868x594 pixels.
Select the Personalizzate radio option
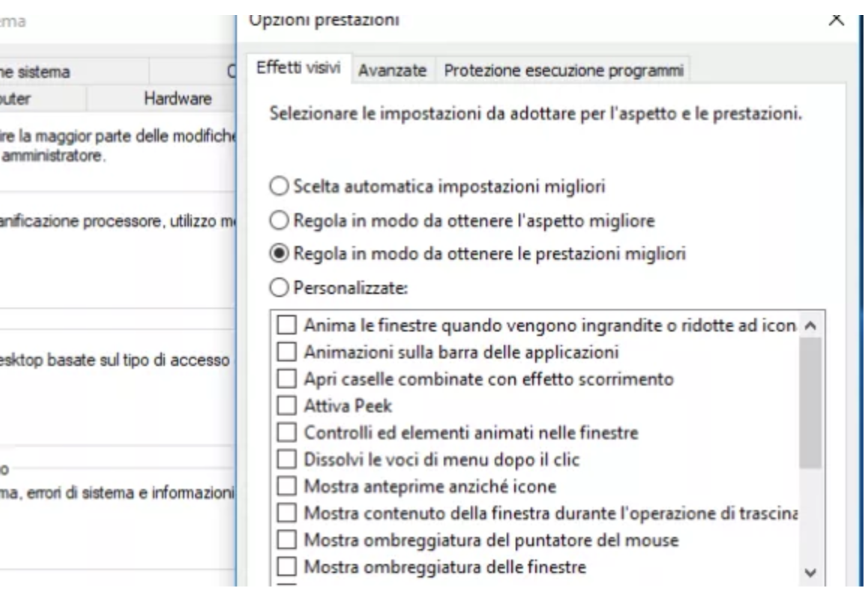coord(279,287)
